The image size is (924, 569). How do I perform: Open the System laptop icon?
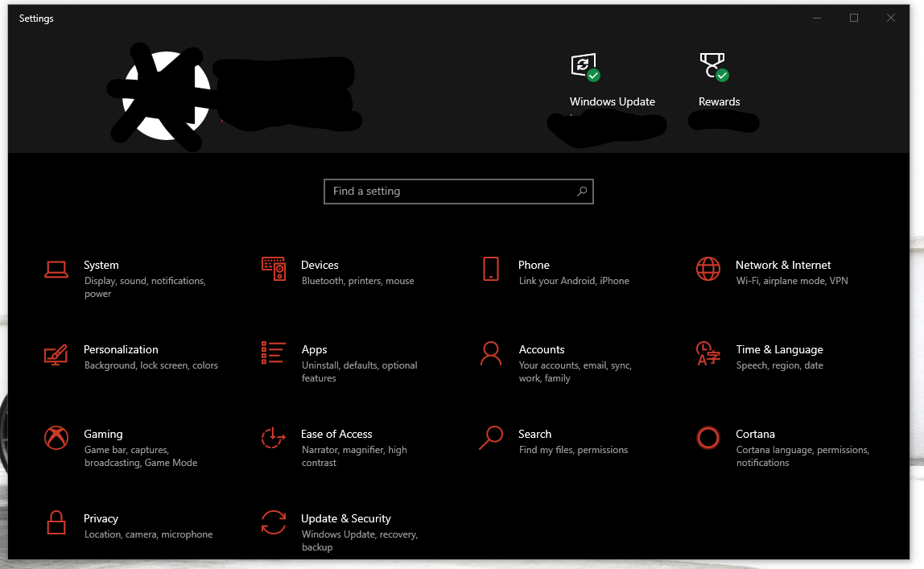tap(56, 269)
